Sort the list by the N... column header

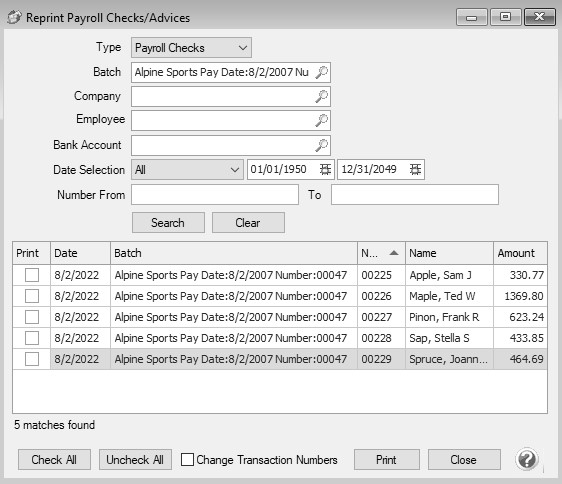coord(381,253)
